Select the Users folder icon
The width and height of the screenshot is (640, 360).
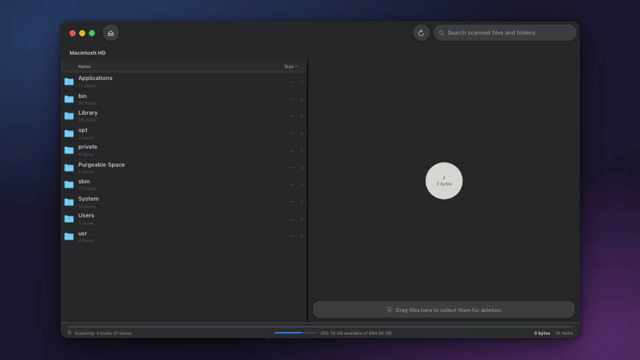click(x=69, y=219)
